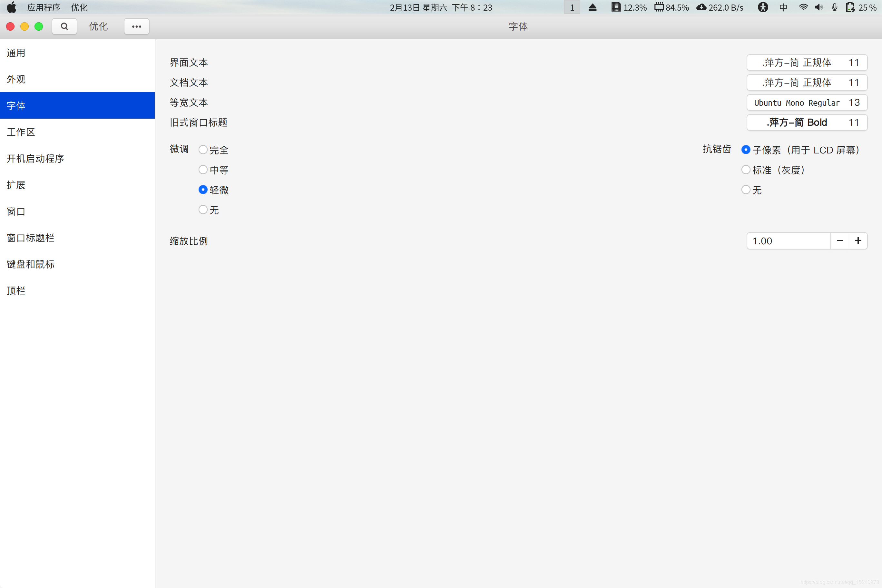The image size is (882, 588).
Task: Click the search magnifier button
Action: pos(64,26)
